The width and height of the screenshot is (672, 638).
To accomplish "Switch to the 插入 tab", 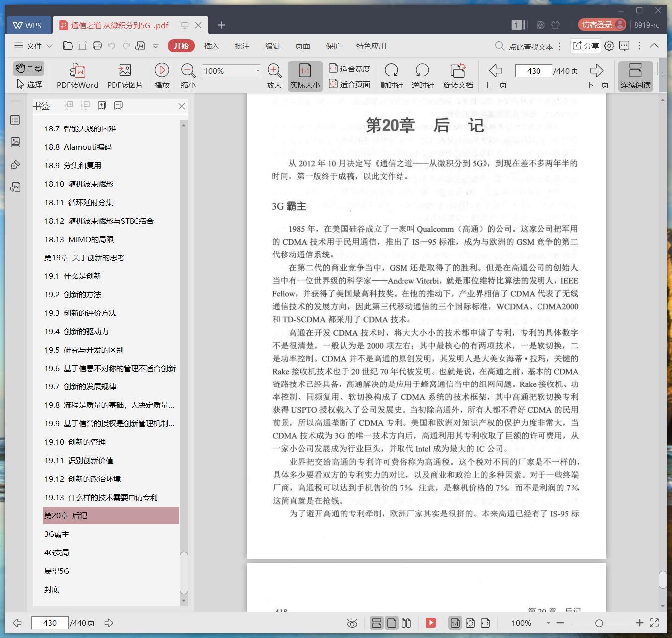I will click(211, 46).
